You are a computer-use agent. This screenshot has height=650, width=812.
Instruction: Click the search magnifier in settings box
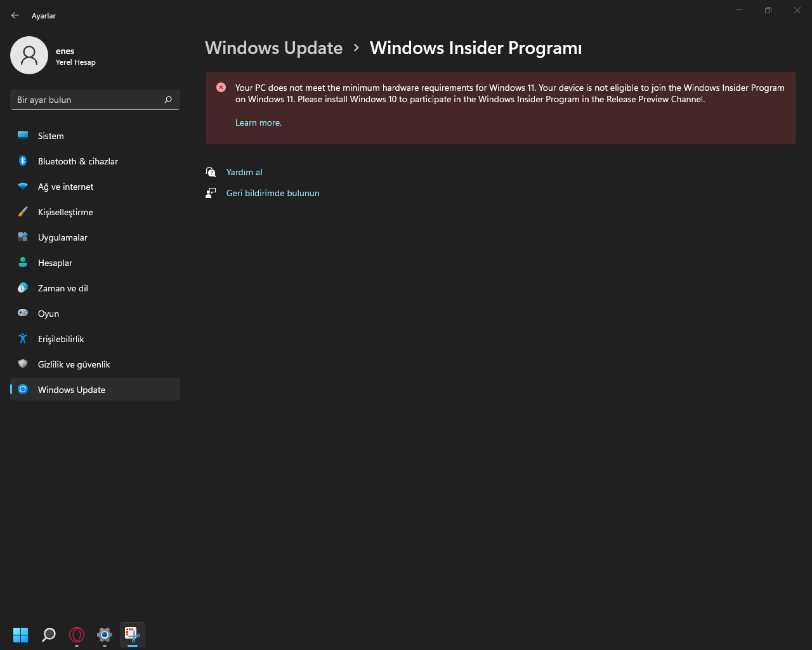(x=168, y=100)
